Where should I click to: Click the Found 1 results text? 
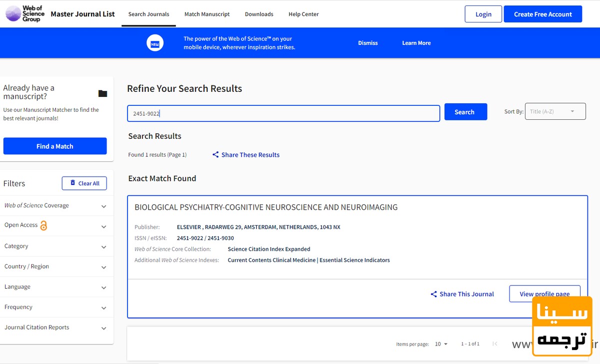click(x=157, y=155)
